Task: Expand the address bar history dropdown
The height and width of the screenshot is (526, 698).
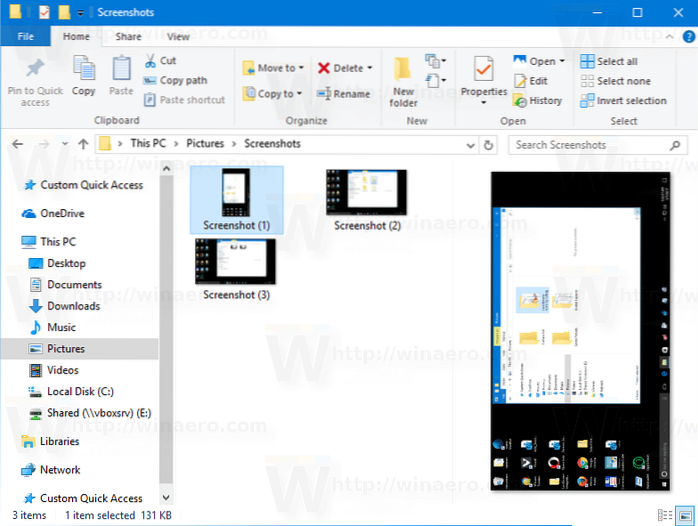Action: click(x=470, y=144)
